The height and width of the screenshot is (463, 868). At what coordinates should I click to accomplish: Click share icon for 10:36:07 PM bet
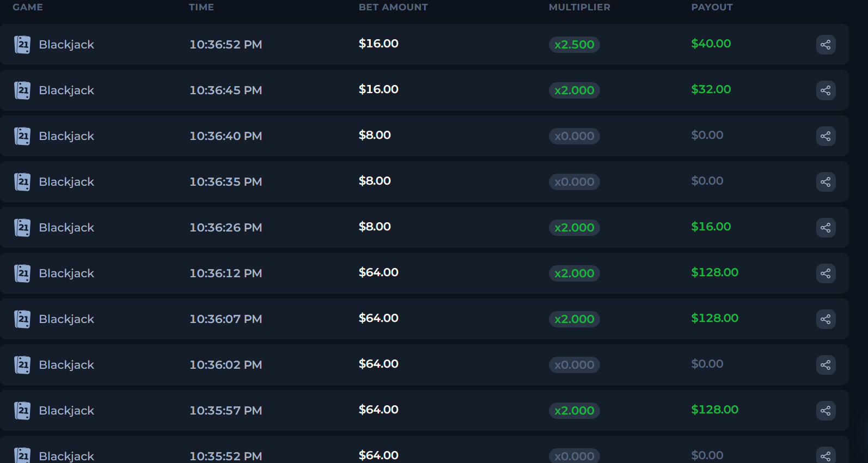826,319
